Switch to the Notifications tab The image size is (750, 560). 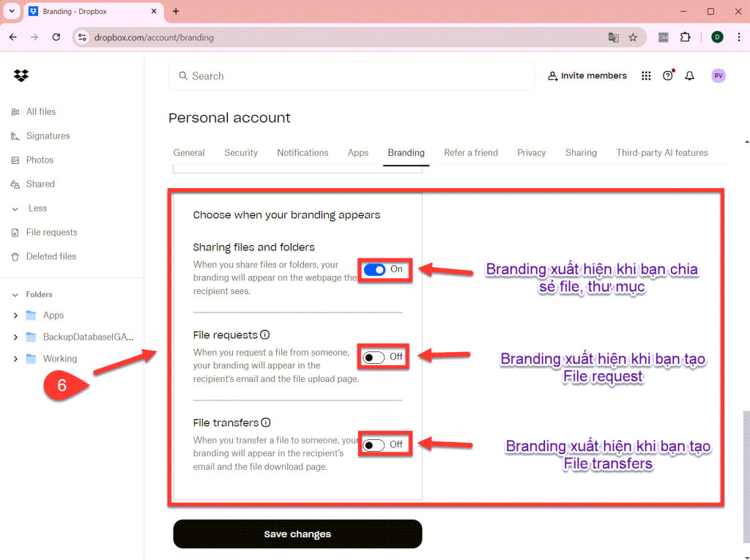coord(302,152)
